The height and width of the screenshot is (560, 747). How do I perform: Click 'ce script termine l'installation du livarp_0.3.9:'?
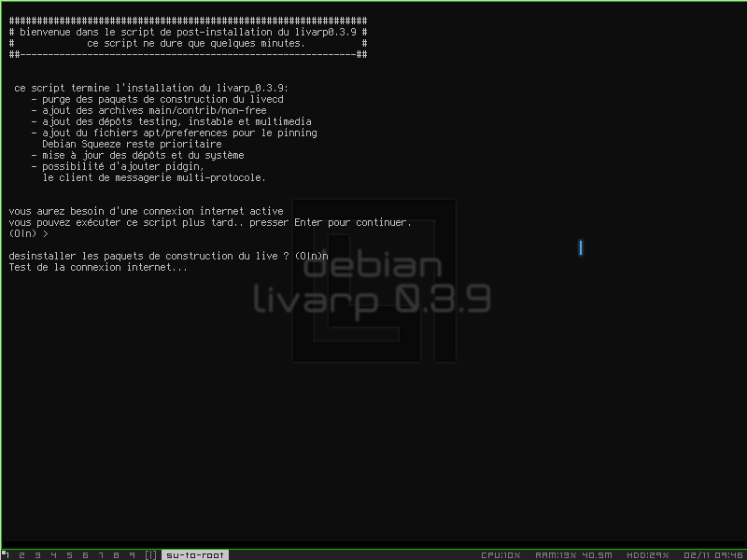(x=151, y=88)
